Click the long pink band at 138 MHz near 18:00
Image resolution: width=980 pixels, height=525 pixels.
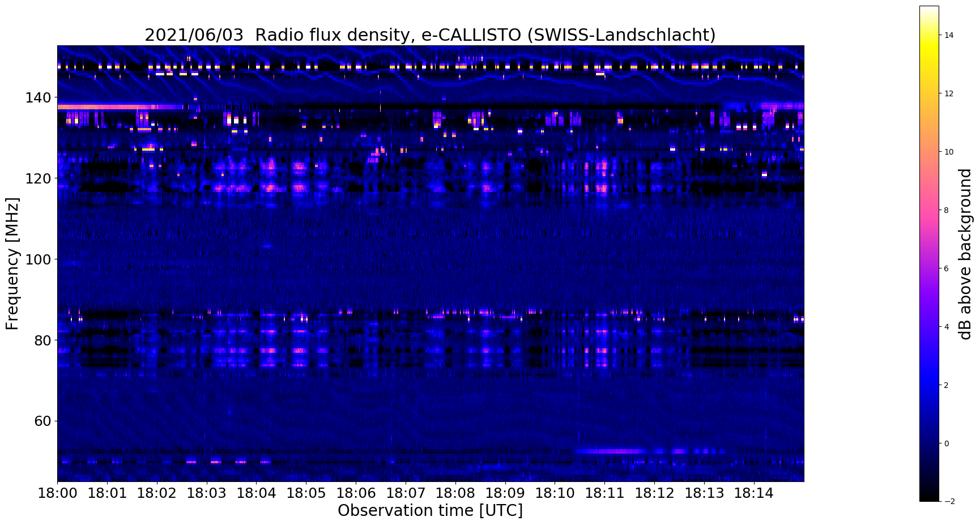tap(121, 106)
